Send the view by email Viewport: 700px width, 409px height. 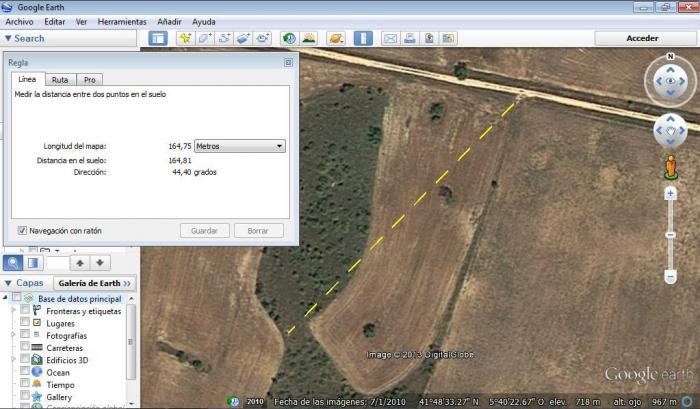tap(390, 38)
